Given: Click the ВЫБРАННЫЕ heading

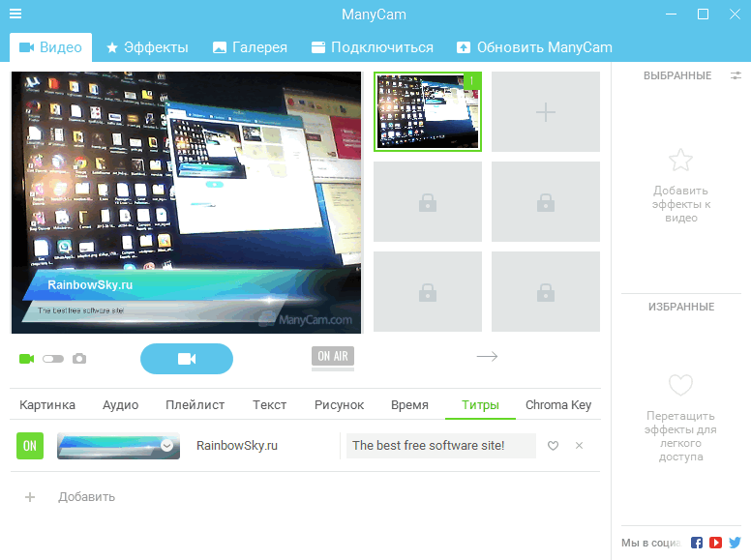Looking at the screenshot, I should (677, 75).
